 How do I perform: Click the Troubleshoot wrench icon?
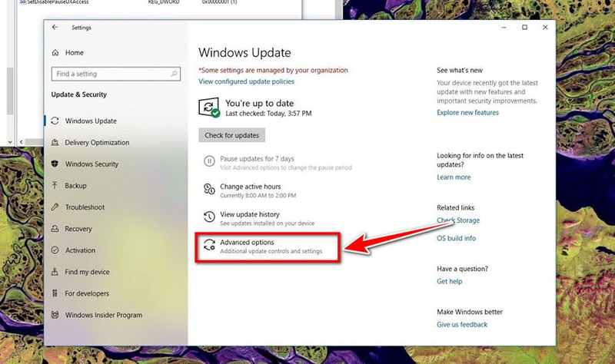55,207
